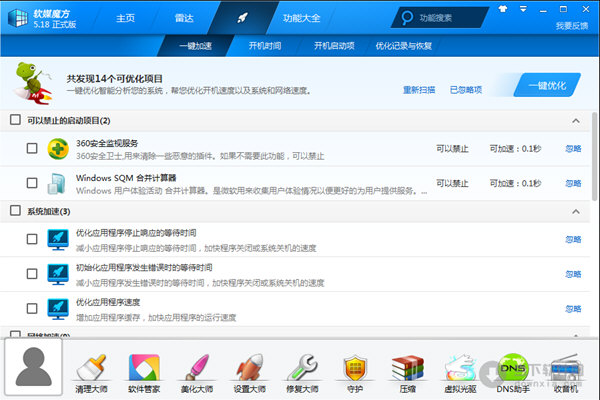
Task: Collapse the 系统加速 section chevron
Action: click(575, 211)
